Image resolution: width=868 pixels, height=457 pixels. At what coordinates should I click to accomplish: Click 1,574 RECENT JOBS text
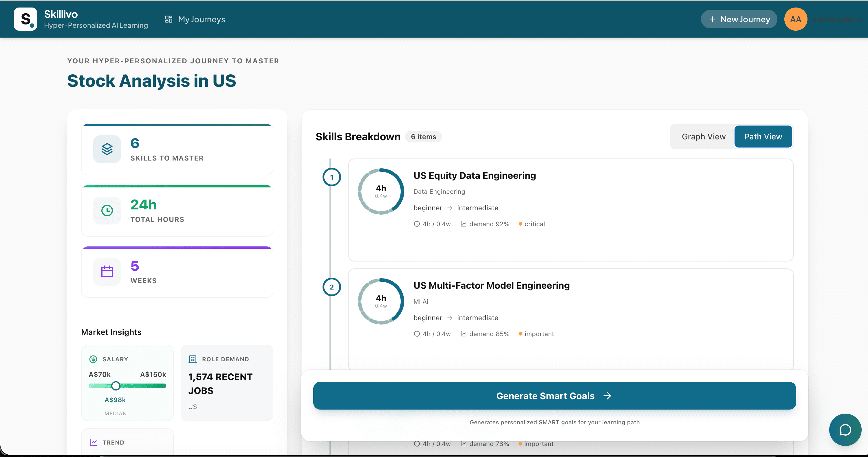[220, 384]
